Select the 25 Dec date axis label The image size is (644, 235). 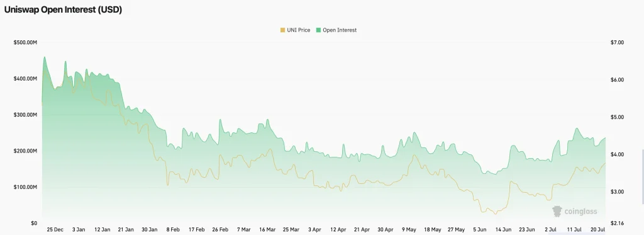pyautogui.click(x=55, y=229)
